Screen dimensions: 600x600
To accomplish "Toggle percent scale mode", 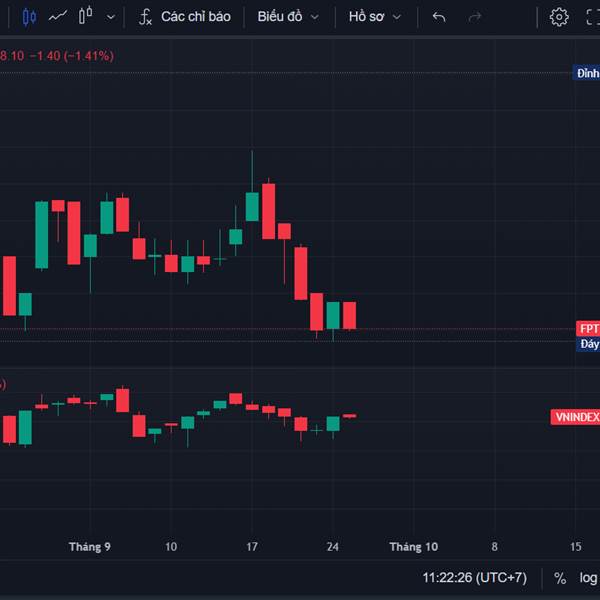I will tap(560, 578).
